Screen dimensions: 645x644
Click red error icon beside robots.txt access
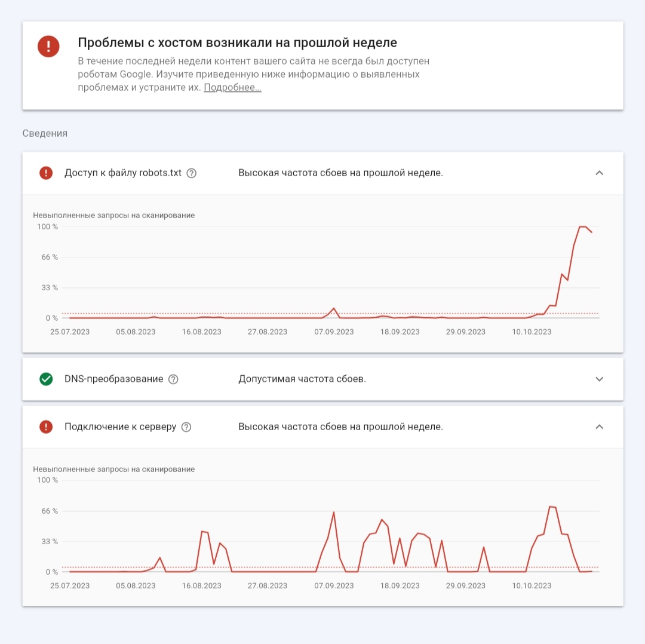coord(46,173)
